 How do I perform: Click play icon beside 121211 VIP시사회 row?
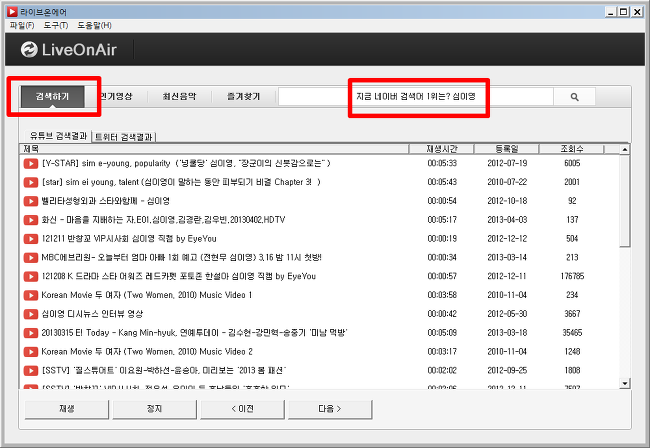(31, 239)
